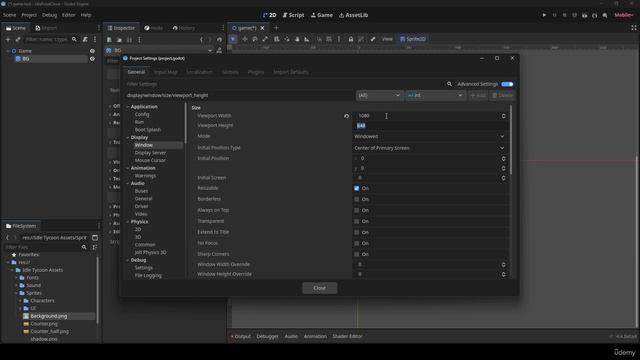Open the View menu in viewport toolbar
The width and height of the screenshot is (640, 360).
click(387, 39)
